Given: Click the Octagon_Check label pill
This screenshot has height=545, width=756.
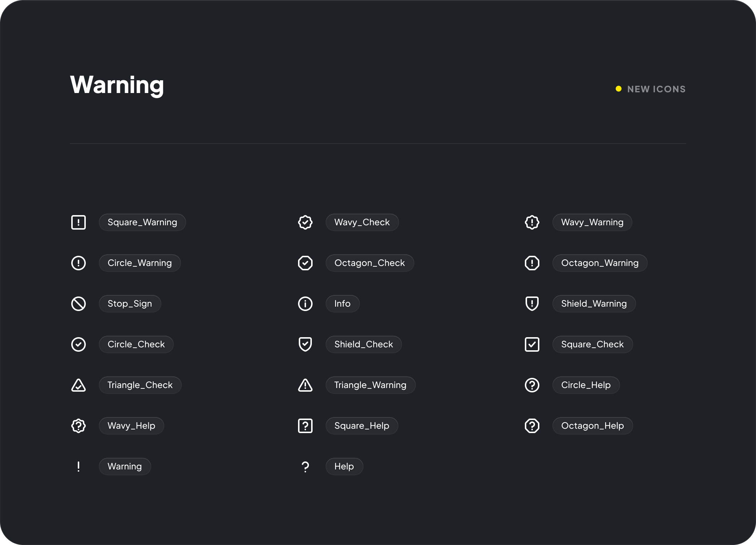Looking at the screenshot, I should click(x=370, y=263).
